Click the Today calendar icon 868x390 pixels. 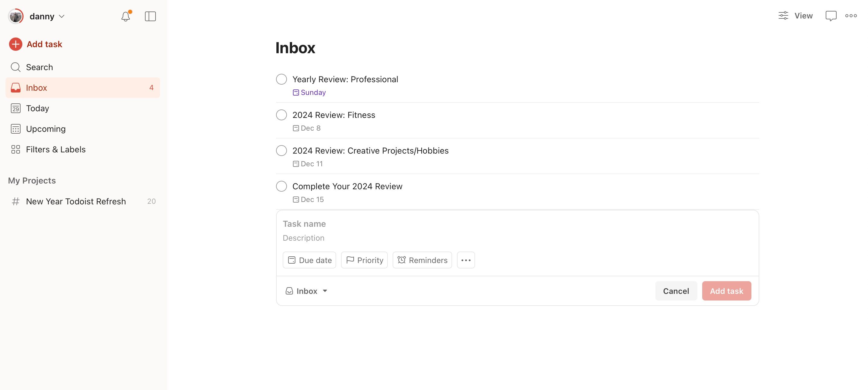[15, 108]
